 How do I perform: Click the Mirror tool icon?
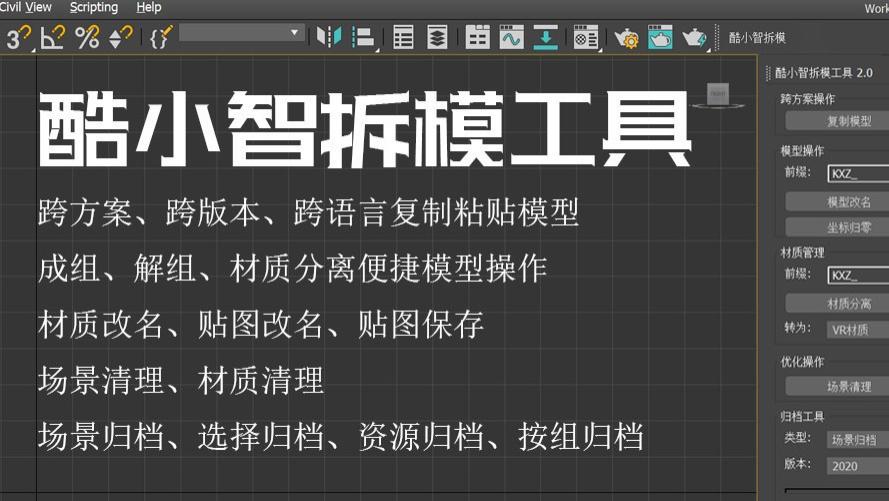point(329,37)
